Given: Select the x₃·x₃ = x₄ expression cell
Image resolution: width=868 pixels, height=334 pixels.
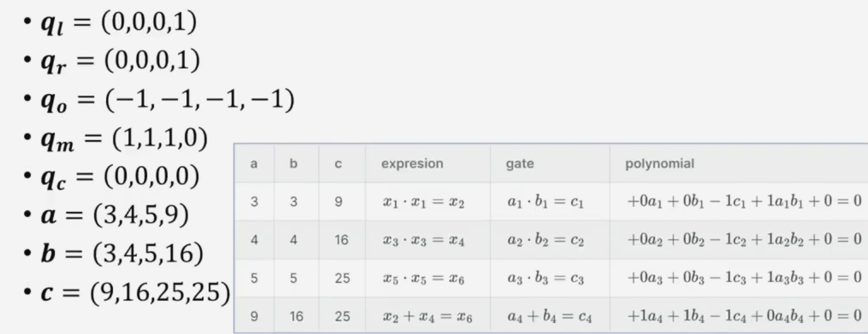Looking at the screenshot, I should (423, 240).
